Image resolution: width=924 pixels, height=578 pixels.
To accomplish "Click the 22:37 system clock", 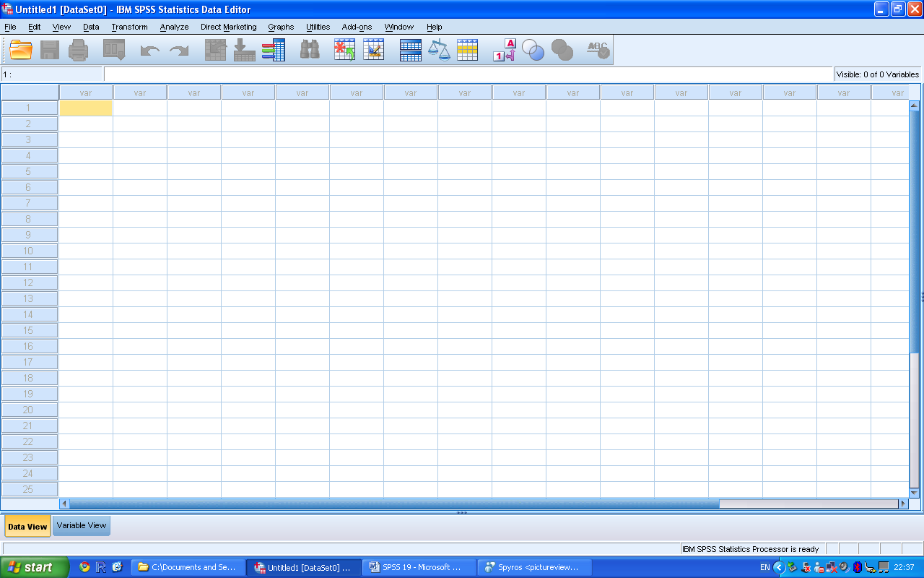I will 904,567.
